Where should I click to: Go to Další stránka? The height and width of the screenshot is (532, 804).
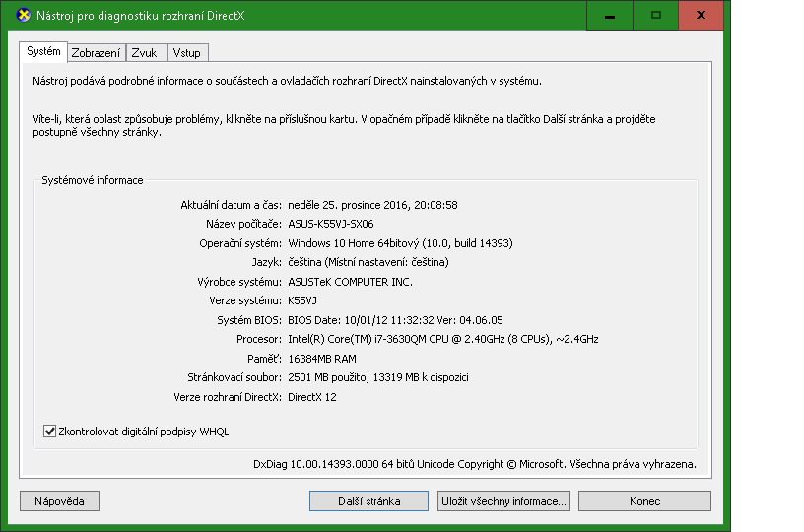[368, 501]
